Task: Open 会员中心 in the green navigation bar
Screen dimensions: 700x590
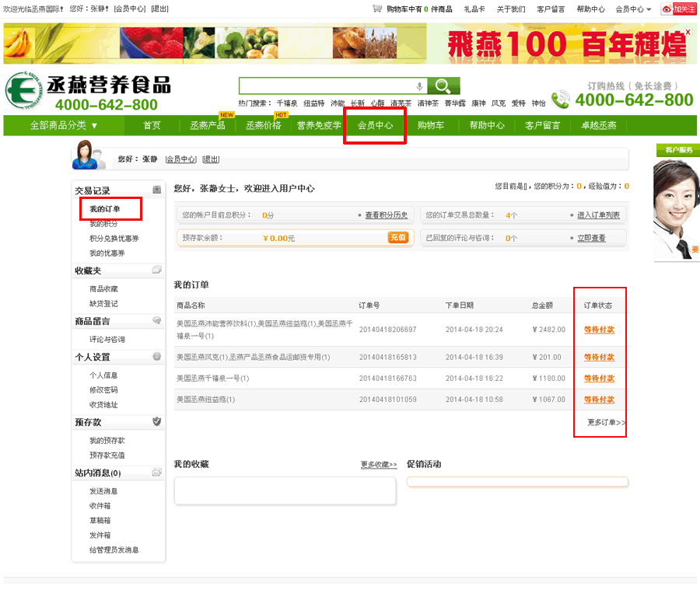Action: pyautogui.click(x=375, y=125)
